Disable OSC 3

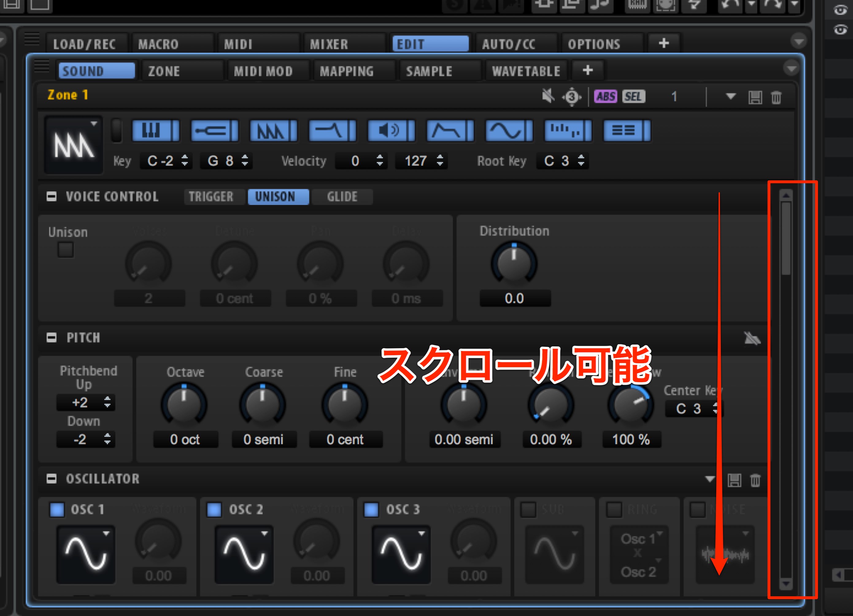(371, 510)
